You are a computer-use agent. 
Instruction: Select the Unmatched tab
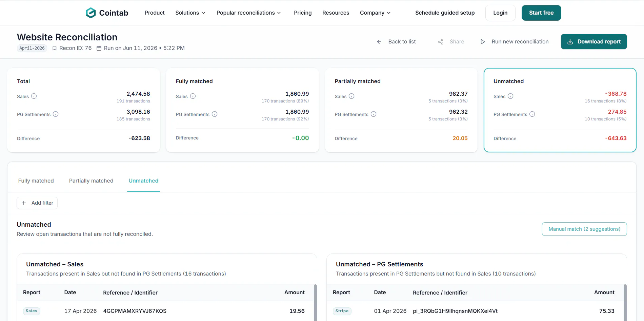coord(143,181)
